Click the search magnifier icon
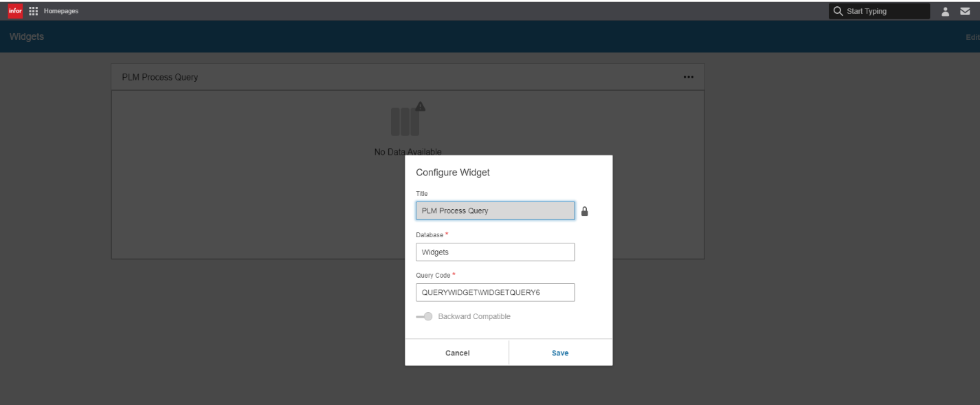The height and width of the screenshot is (405, 980). coord(838,11)
